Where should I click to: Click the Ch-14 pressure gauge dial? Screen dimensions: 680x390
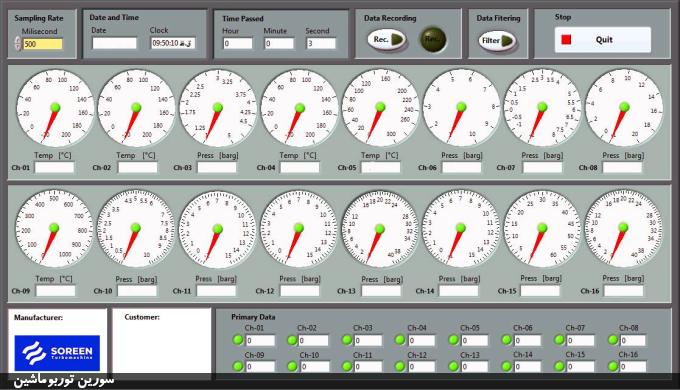tap(461, 228)
